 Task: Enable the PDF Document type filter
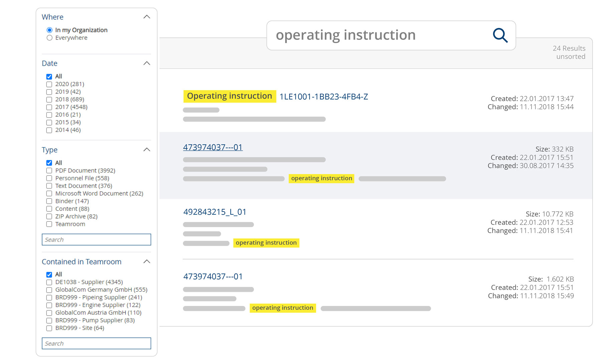[x=49, y=171]
